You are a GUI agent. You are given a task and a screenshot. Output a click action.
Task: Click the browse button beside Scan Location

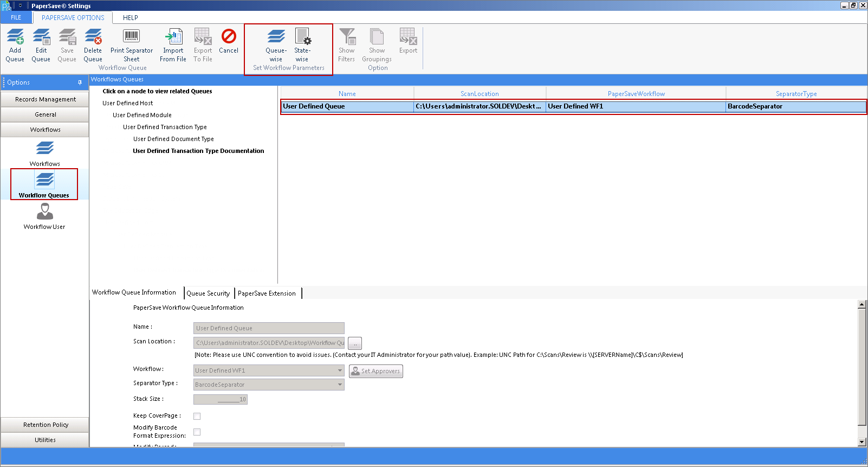click(x=355, y=343)
